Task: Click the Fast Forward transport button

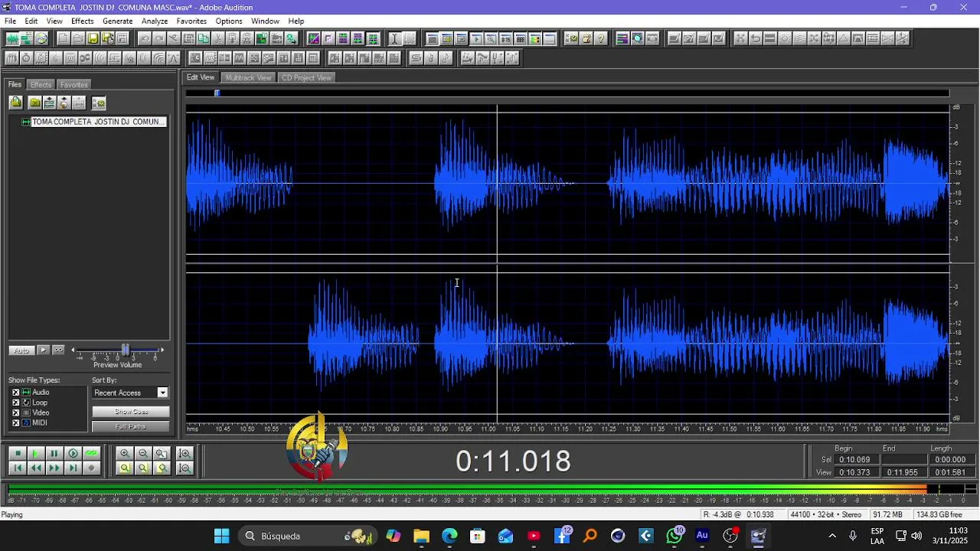Action: [x=54, y=468]
